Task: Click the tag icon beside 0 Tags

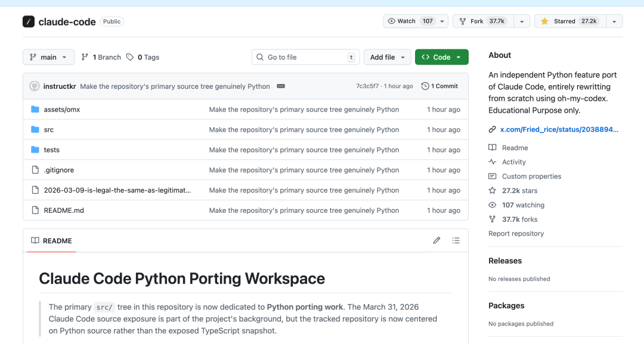Action: [130, 57]
